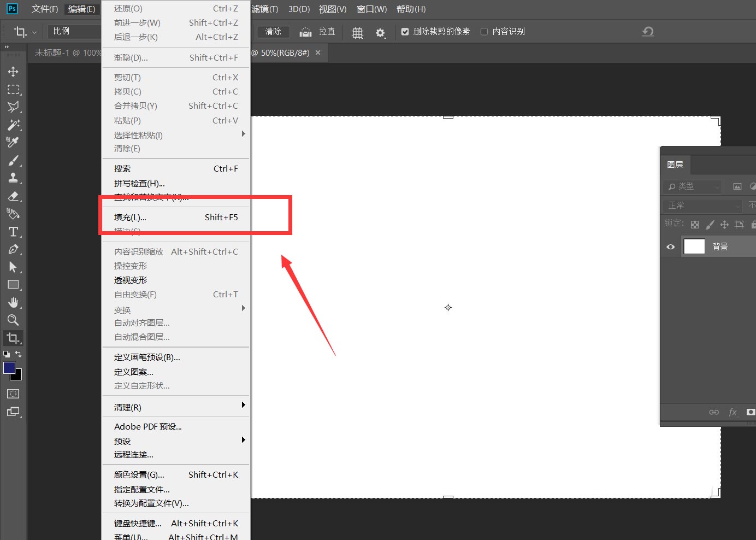Open the 3D(D) menu

point(299,9)
